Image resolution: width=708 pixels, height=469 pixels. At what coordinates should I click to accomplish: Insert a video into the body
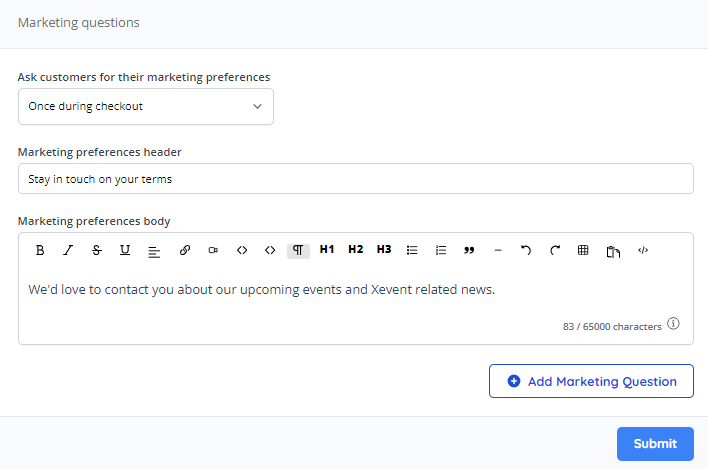[213, 250]
